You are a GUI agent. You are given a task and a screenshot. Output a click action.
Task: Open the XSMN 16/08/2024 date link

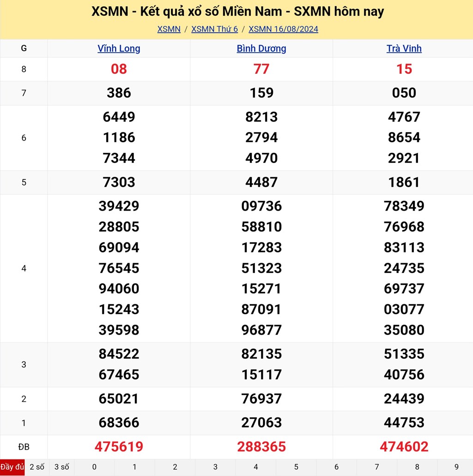point(283,29)
